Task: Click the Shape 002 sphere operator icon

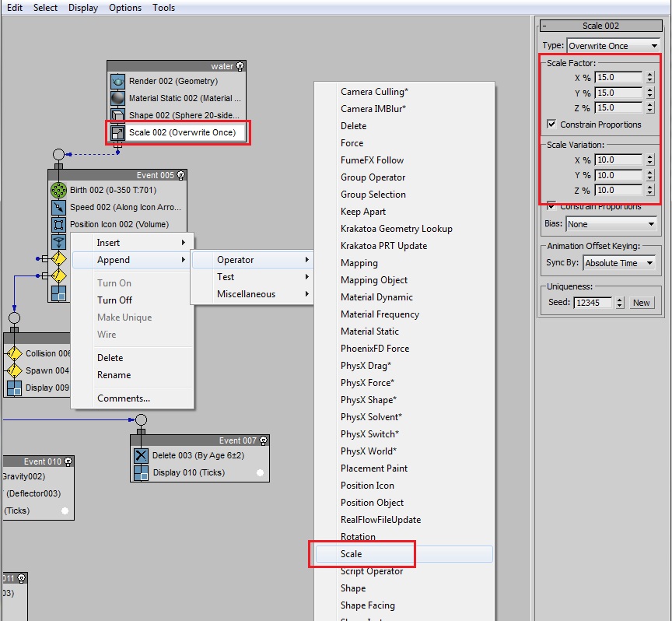Action: coord(117,114)
